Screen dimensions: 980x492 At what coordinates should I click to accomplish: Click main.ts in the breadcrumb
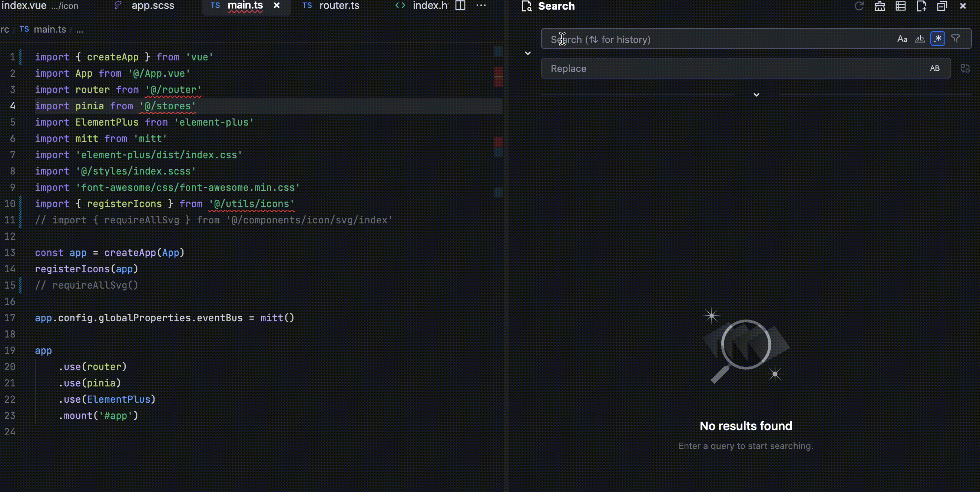(x=49, y=29)
